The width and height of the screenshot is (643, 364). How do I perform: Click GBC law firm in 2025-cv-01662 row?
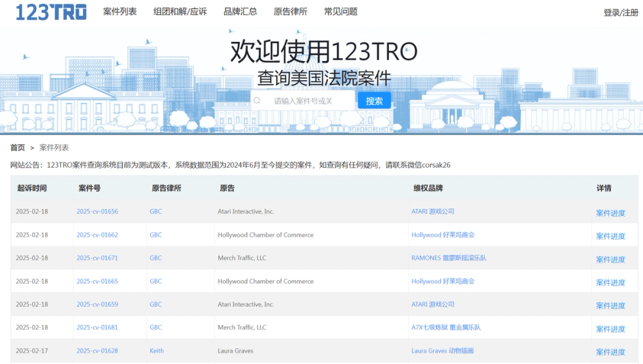tap(156, 235)
